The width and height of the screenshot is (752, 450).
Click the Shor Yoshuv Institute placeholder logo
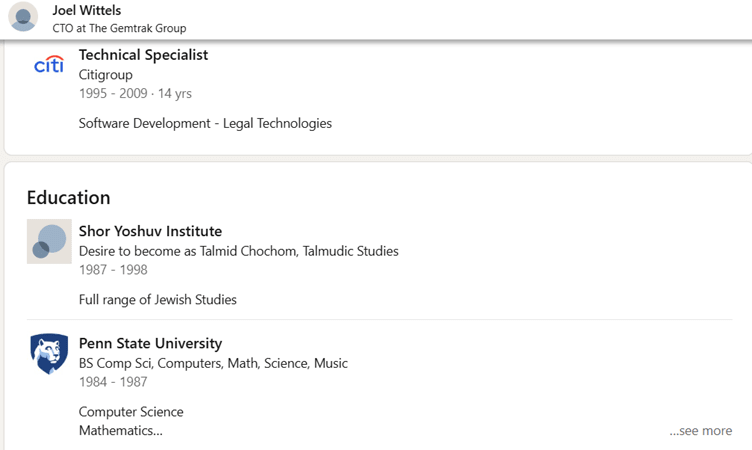[49, 241]
